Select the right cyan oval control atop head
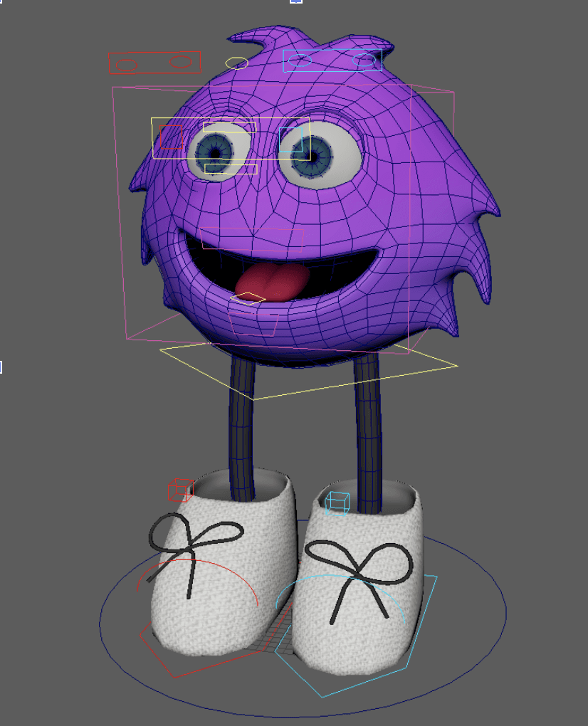Image resolution: width=588 pixels, height=726 pixels. (364, 60)
